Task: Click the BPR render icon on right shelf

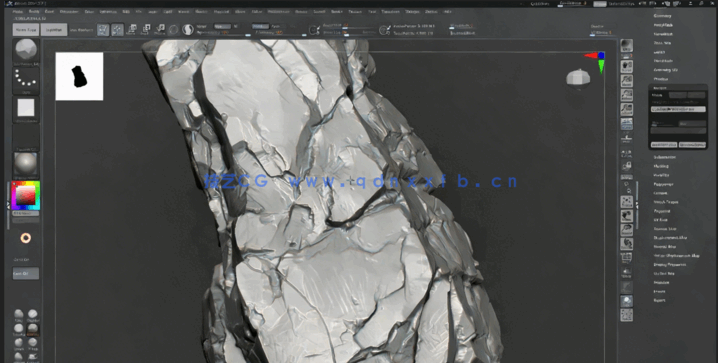Action: click(x=626, y=45)
